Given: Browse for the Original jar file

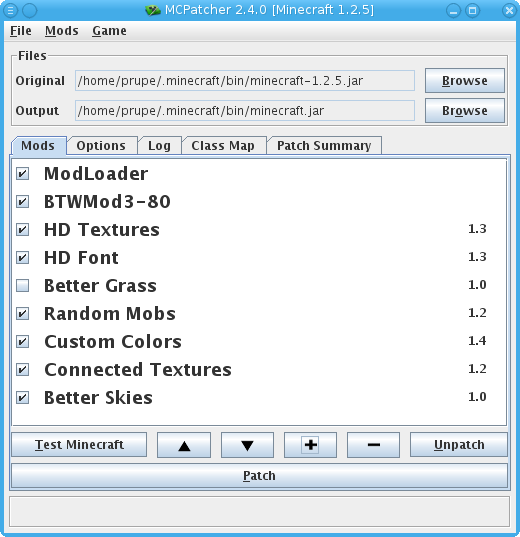Looking at the screenshot, I should tap(465, 80).
